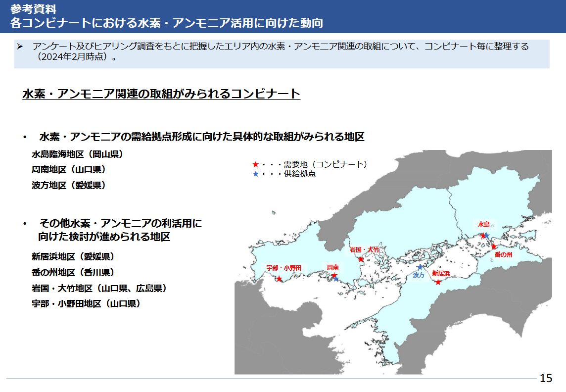Click the red star at 番の州
566x392 pixels.
coord(493,246)
